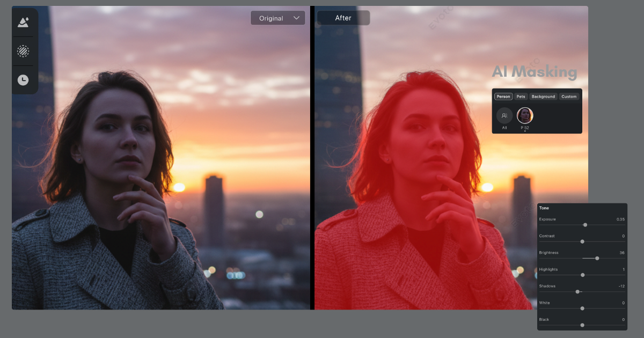Open the AI Masking tool in sidebar
This screenshot has width=644, height=338.
(24, 52)
